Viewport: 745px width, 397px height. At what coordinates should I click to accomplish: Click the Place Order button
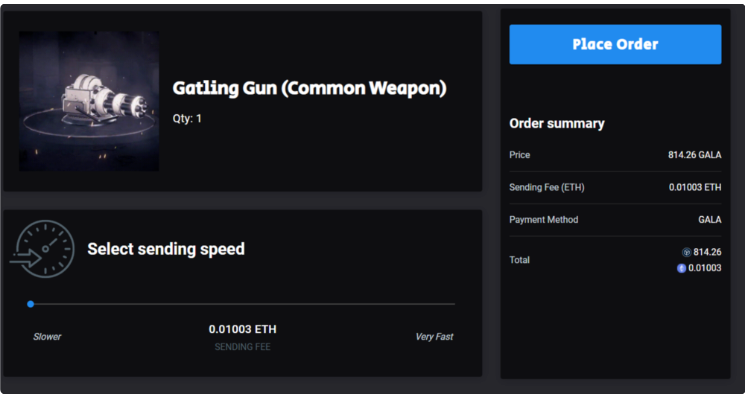pos(615,44)
